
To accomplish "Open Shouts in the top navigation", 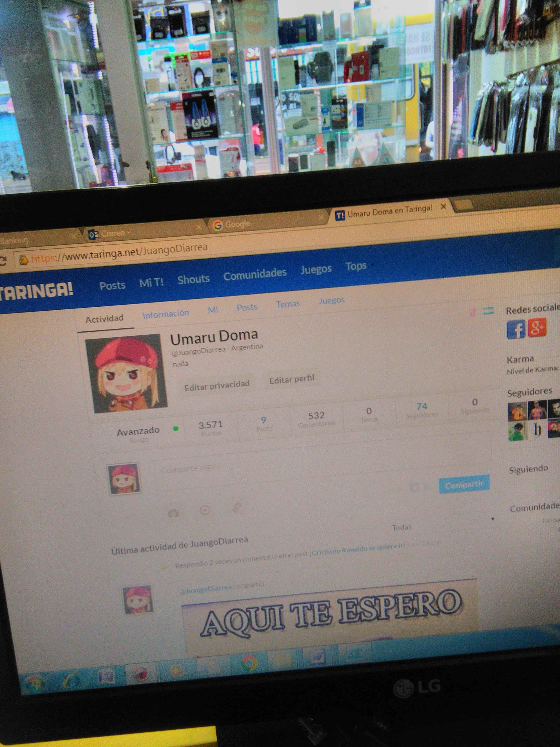I will coord(194,279).
